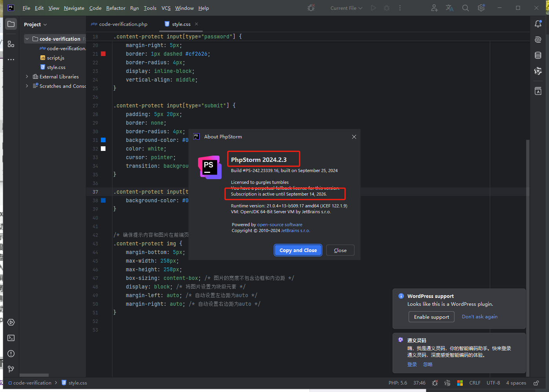
Task: Click the colorful squares icon in status bar
Action: (460, 383)
